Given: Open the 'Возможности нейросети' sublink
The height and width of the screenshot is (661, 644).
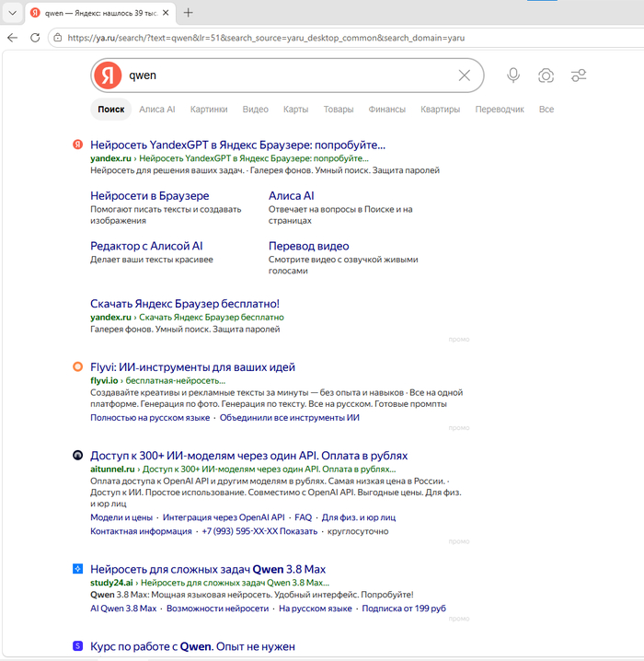Looking at the screenshot, I should click(x=217, y=609).
